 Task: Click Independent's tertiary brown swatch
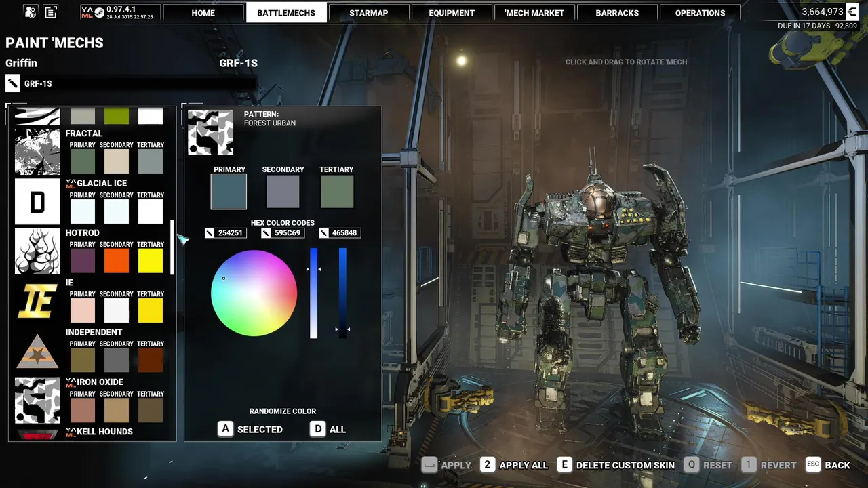coord(151,361)
